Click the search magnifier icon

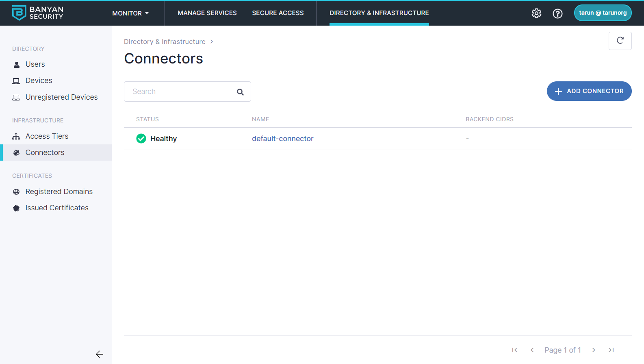pyautogui.click(x=240, y=92)
